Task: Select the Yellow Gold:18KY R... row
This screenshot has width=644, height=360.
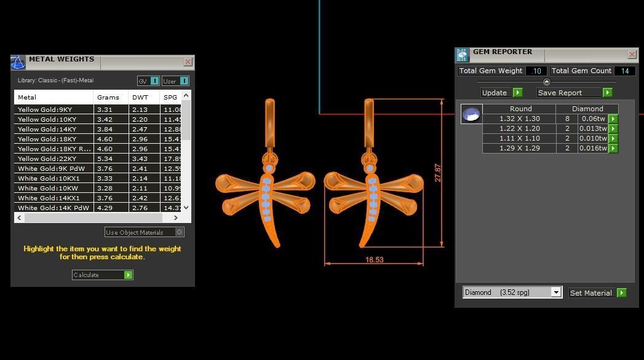Action: (x=98, y=149)
